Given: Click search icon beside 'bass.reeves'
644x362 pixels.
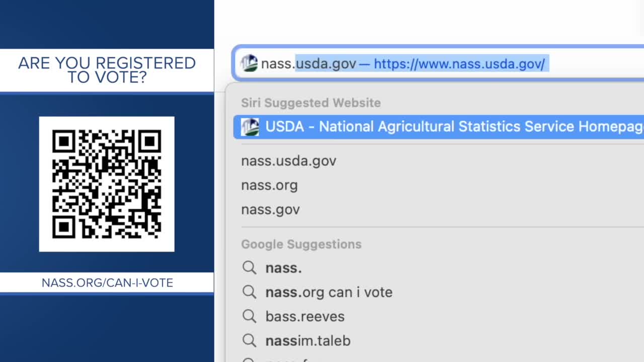Looking at the screenshot, I should 249,316.
